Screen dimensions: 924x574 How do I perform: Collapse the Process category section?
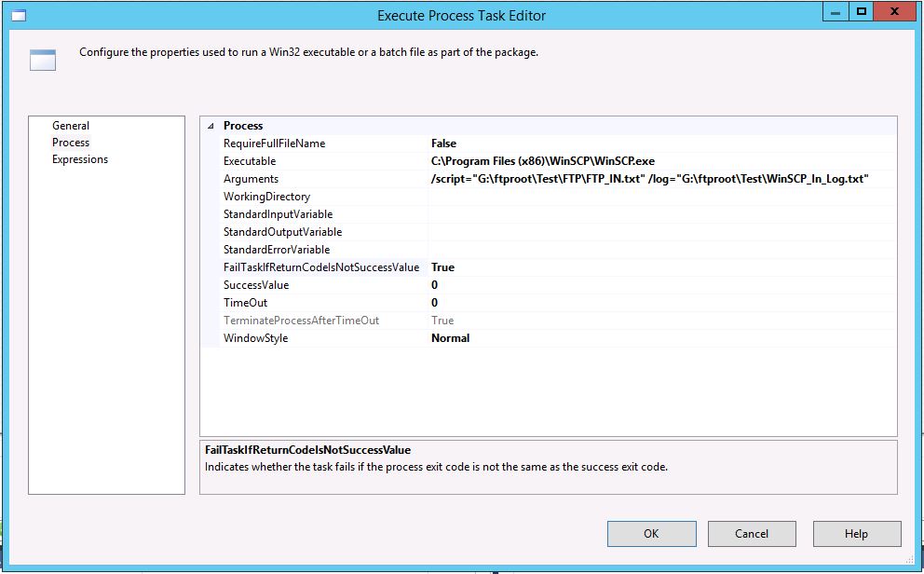210,126
